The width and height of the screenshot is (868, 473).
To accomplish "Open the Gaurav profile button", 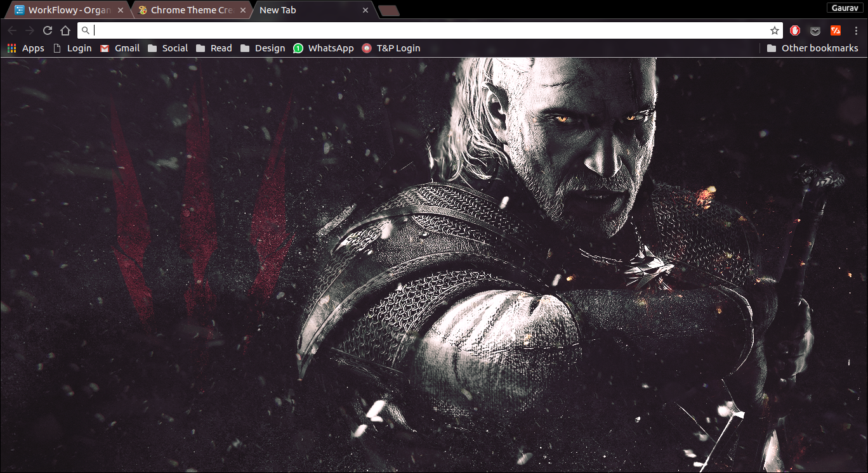I will point(845,7).
